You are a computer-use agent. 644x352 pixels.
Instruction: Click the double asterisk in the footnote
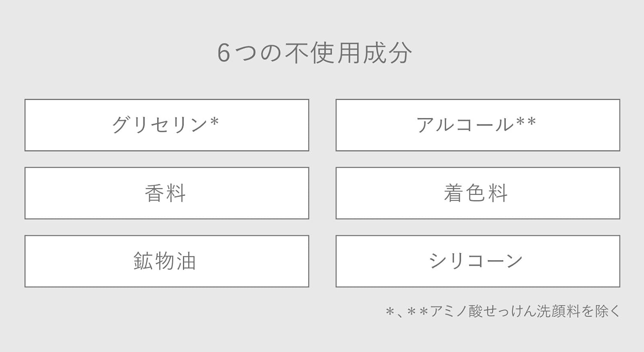(417, 312)
